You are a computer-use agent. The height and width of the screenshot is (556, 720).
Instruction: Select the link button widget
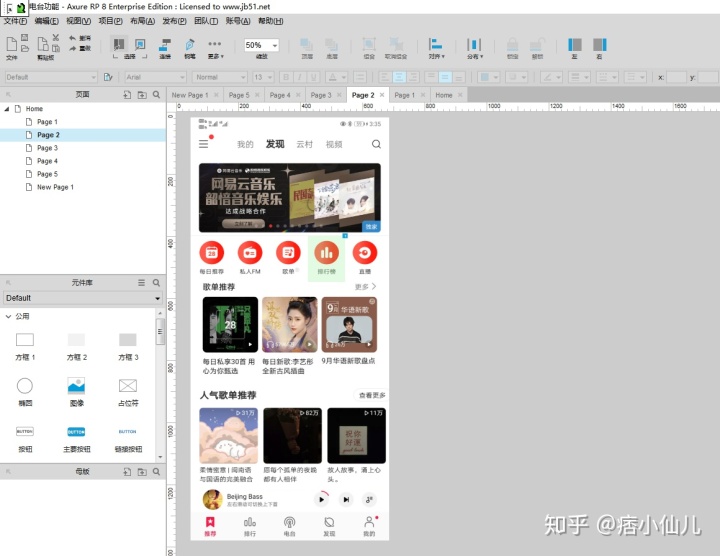click(x=128, y=438)
